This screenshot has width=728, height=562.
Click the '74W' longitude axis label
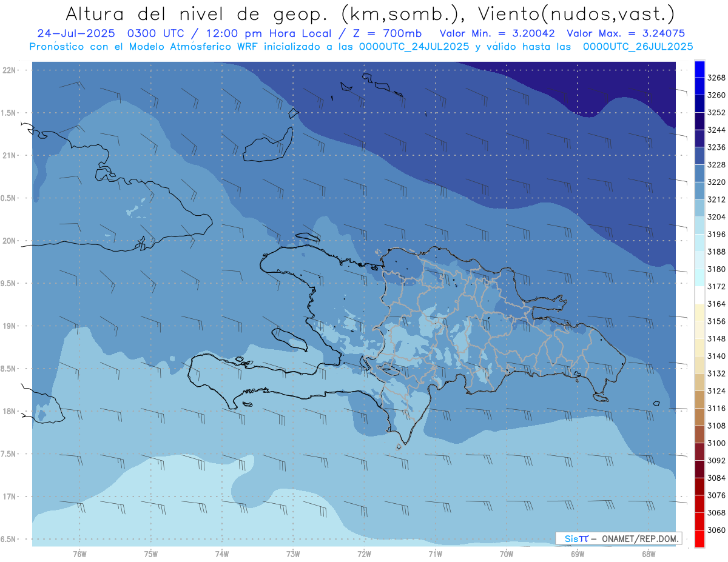pyautogui.click(x=221, y=554)
